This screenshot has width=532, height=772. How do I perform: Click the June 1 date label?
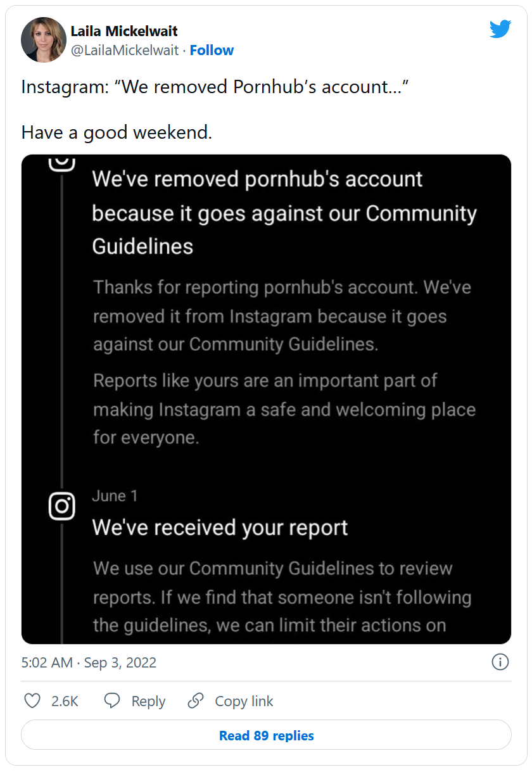tap(115, 496)
